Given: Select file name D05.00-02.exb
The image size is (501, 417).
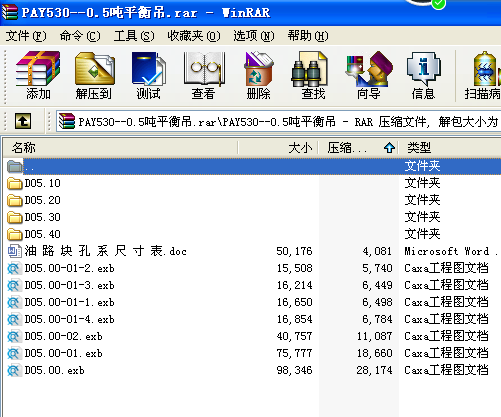Looking at the screenshot, I should click(63, 336).
